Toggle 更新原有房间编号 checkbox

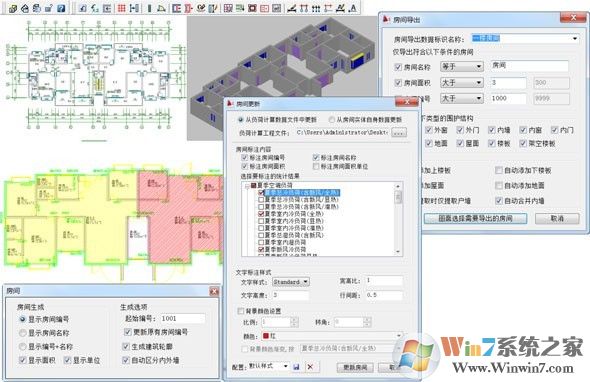[x=127, y=332]
